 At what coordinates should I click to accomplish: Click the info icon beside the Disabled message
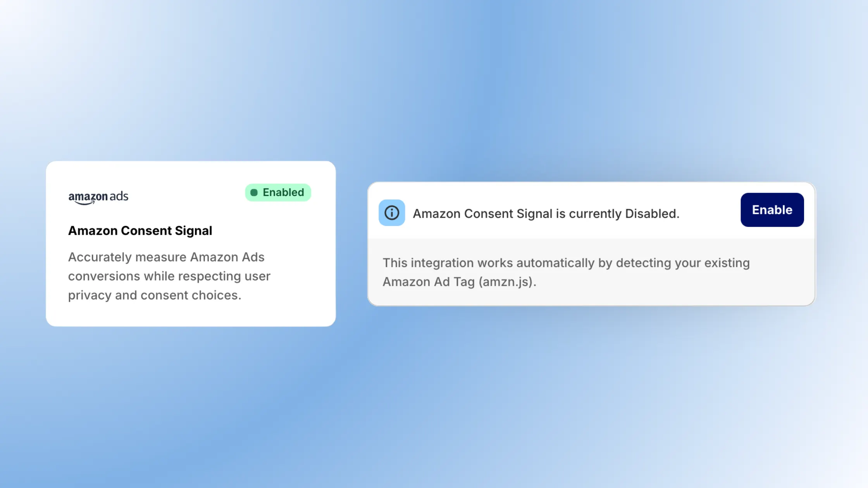coord(392,213)
